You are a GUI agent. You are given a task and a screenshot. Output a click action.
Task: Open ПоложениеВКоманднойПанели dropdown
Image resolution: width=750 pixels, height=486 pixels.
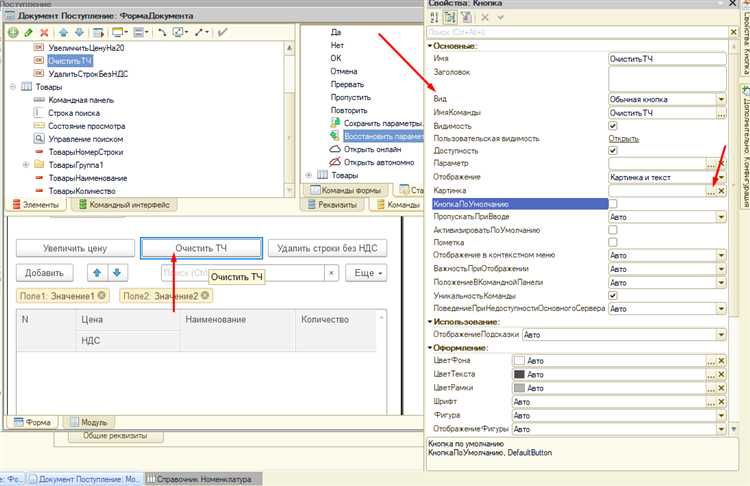coord(721,282)
